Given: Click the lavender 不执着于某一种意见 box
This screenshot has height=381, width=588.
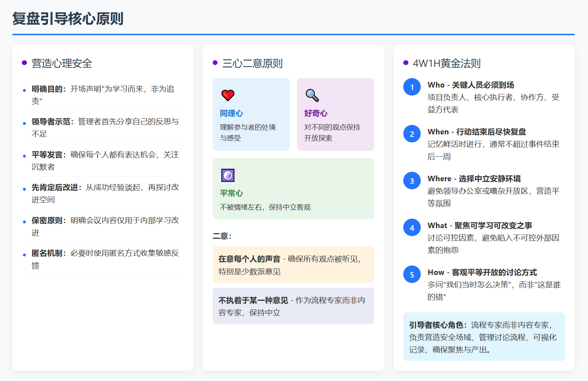Looking at the screenshot, I should click(x=293, y=306).
